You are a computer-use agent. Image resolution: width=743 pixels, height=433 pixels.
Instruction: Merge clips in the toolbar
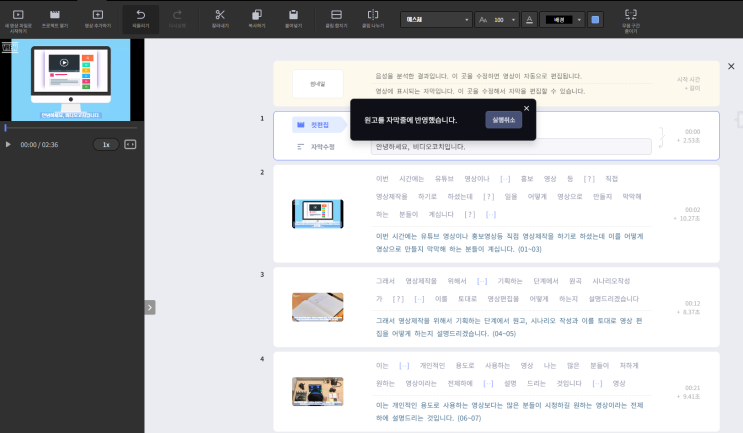336,19
